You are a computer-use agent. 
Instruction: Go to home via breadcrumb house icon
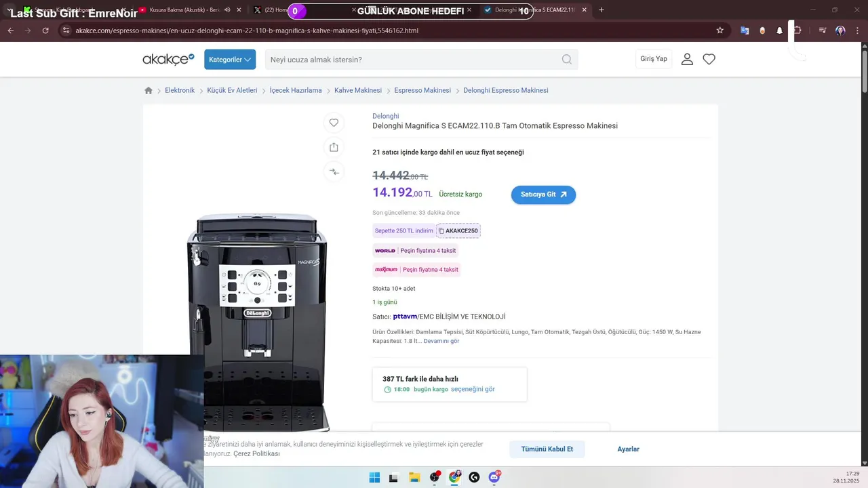point(149,90)
